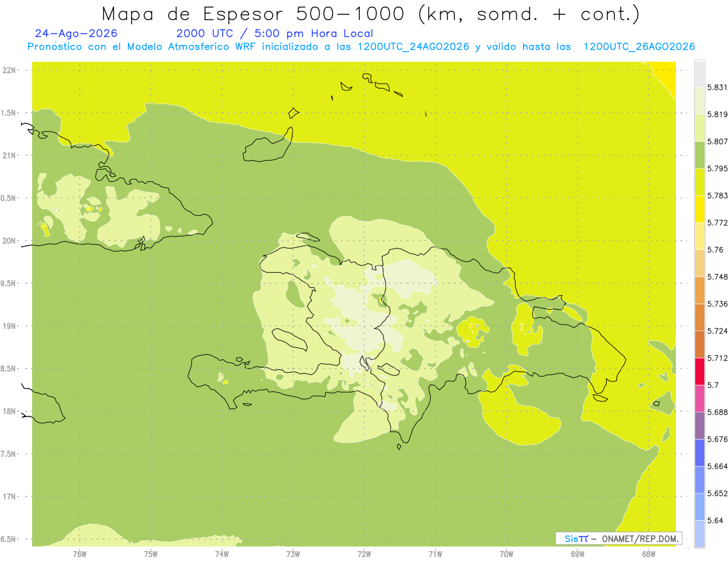This screenshot has width=728, height=562.
Task: Pick the bright yellow colorbar segment between 5.772 and 5.783
Action: click(x=699, y=209)
